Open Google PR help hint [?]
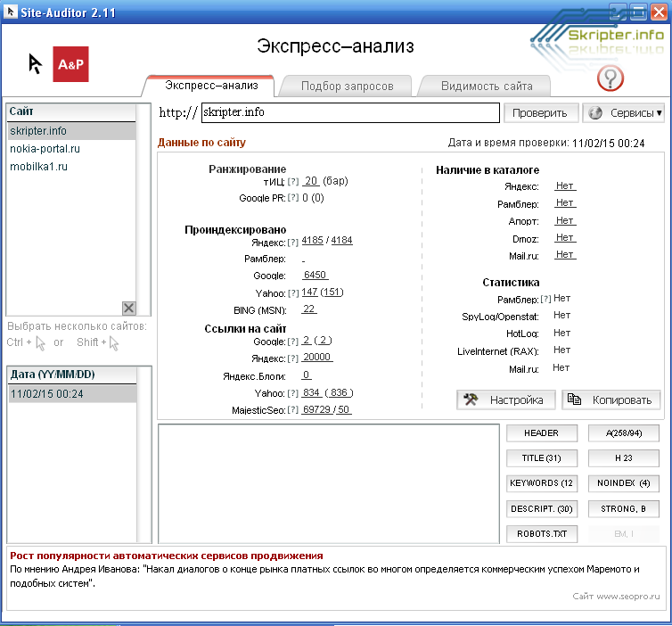 pyautogui.click(x=293, y=198)
